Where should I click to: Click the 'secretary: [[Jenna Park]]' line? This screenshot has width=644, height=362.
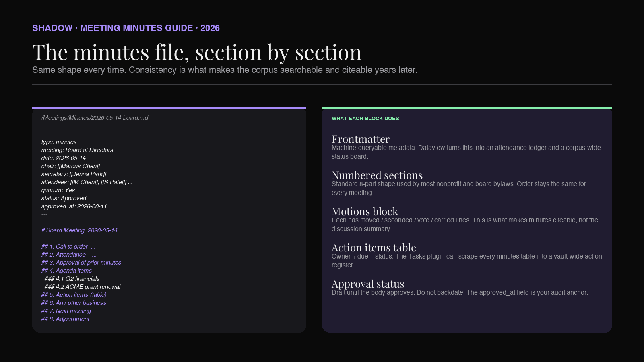(x=74, y=174)
